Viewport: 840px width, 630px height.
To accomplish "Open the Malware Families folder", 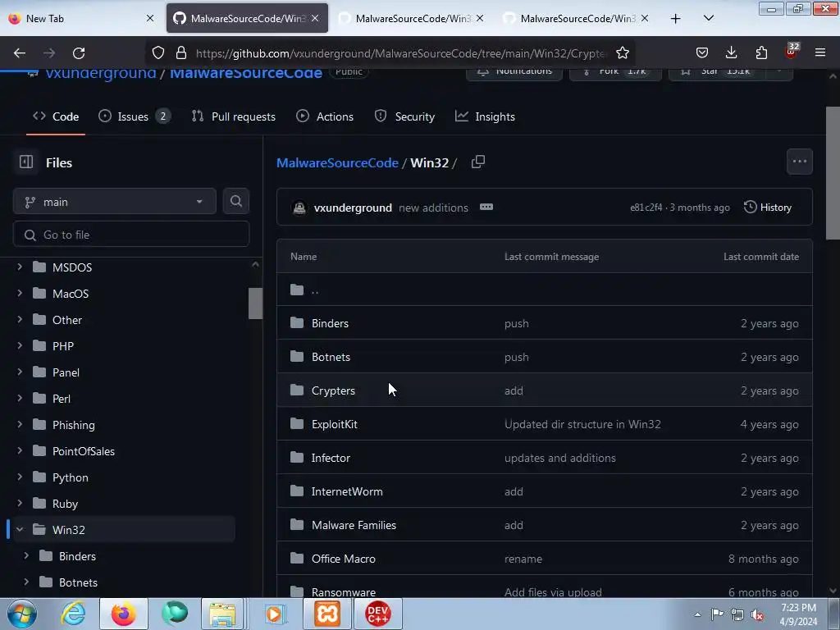I will (354, 525).
